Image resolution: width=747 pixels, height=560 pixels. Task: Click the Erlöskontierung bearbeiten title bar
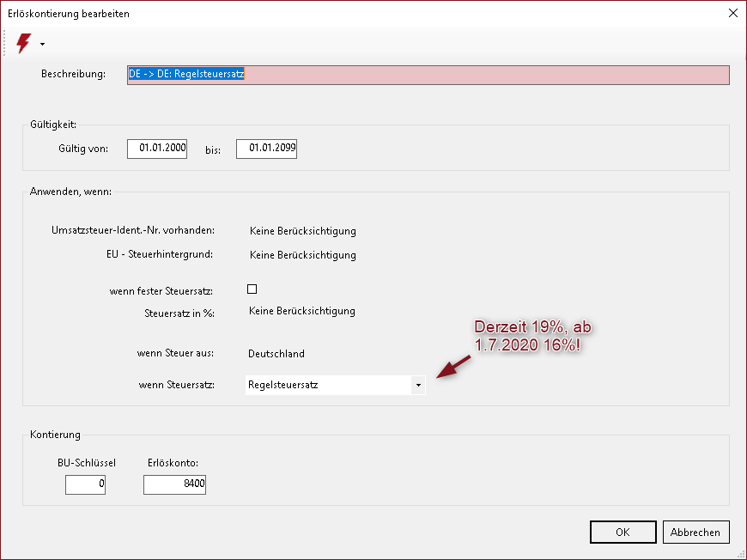[343, 13]
